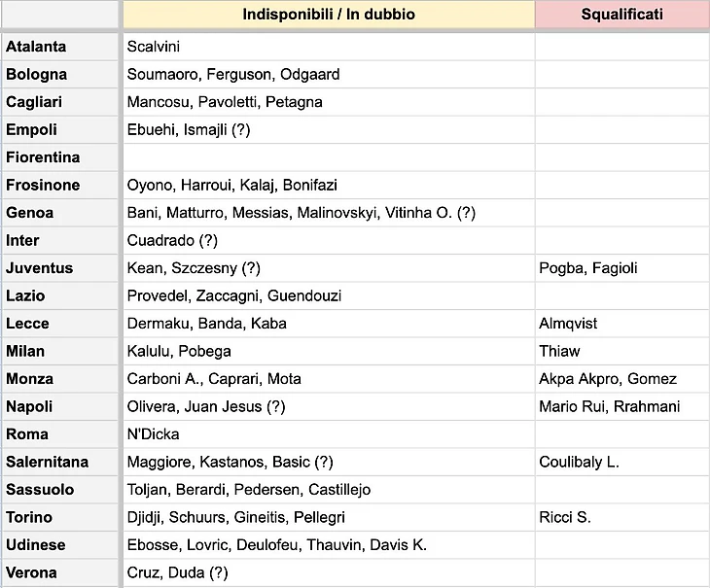Click the cell containing Cuadrado (?)
This screenshot has height=588, width=710.
pyautogui.click(x=329, y=240)
